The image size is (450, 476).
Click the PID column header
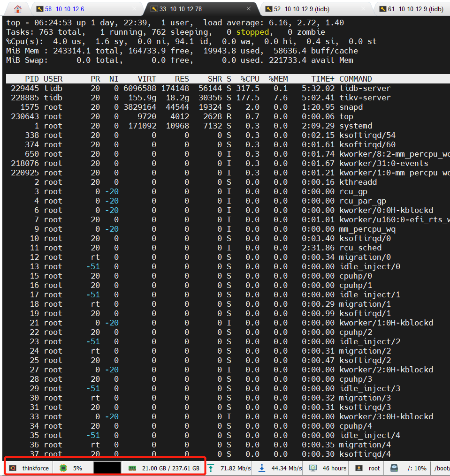(x=31, y=79)
